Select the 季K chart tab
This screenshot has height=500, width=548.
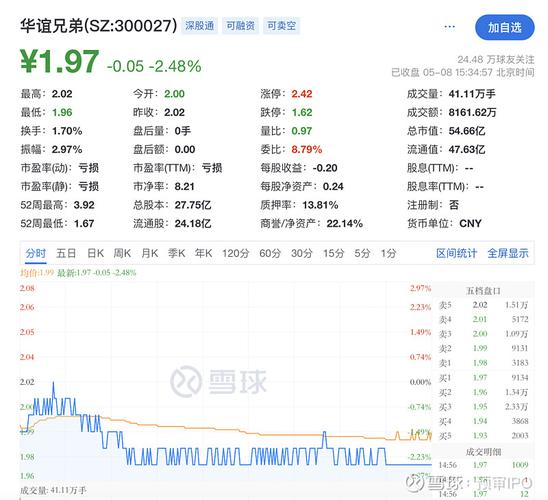coord(176,253)
